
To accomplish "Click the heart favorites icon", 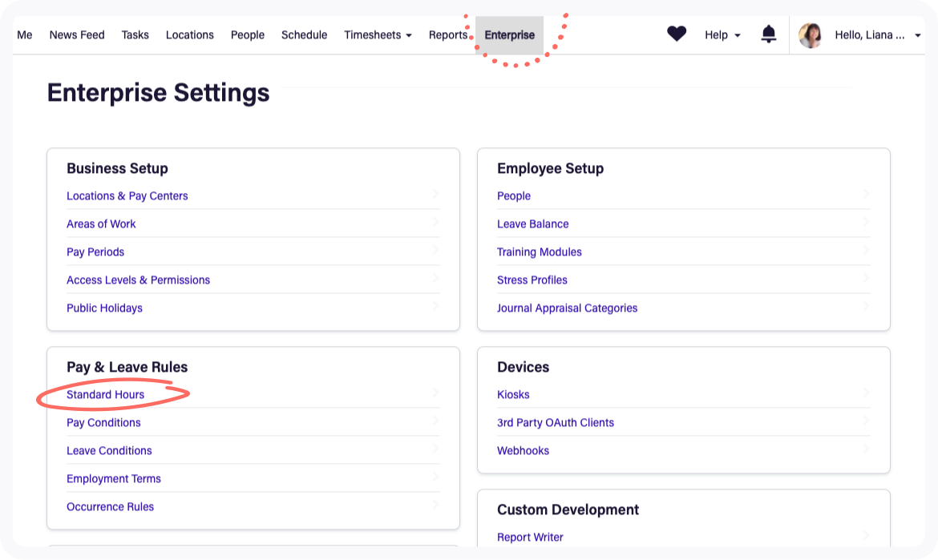I will click(x=676, y=34).
